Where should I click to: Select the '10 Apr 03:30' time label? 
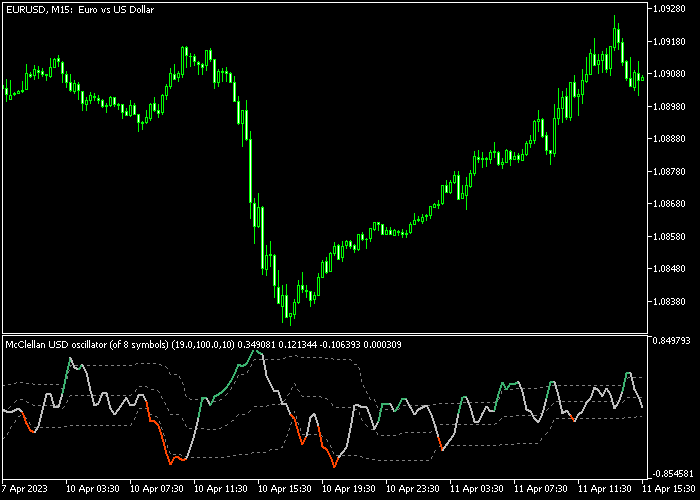(x=92, y=488)
